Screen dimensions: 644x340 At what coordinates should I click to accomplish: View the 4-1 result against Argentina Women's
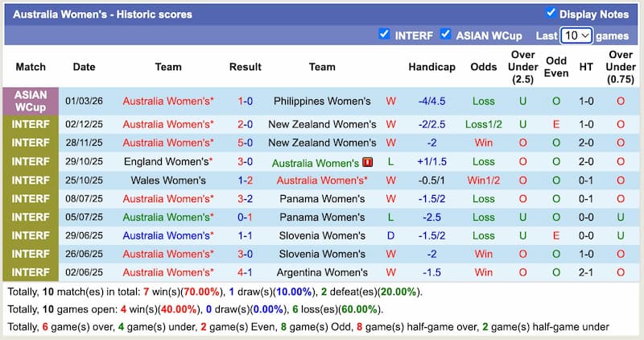245,272
